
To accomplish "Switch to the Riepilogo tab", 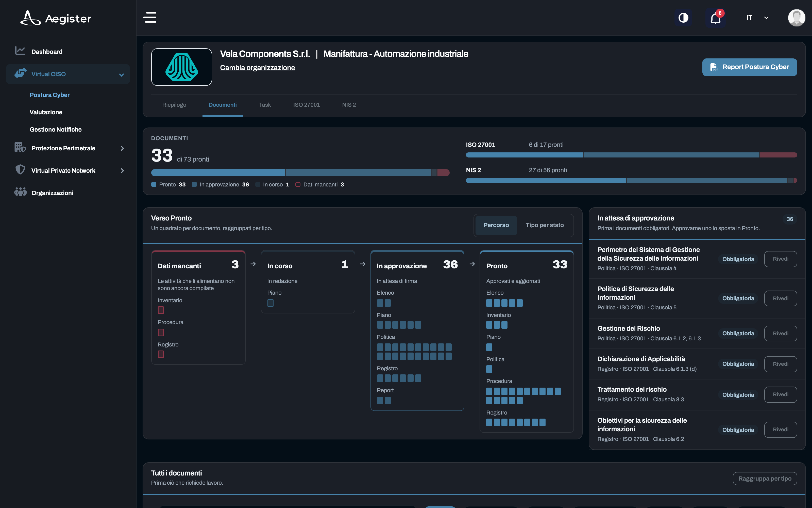I will (174, 105).
